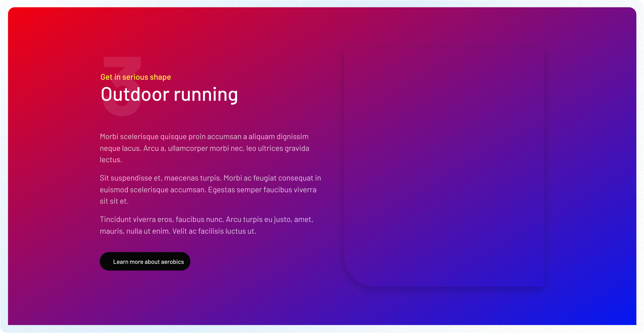Click the paragraph starting with Tincidunt viverra
The height and width of the screenshot is (333, 644).
[x=206, y=225]
